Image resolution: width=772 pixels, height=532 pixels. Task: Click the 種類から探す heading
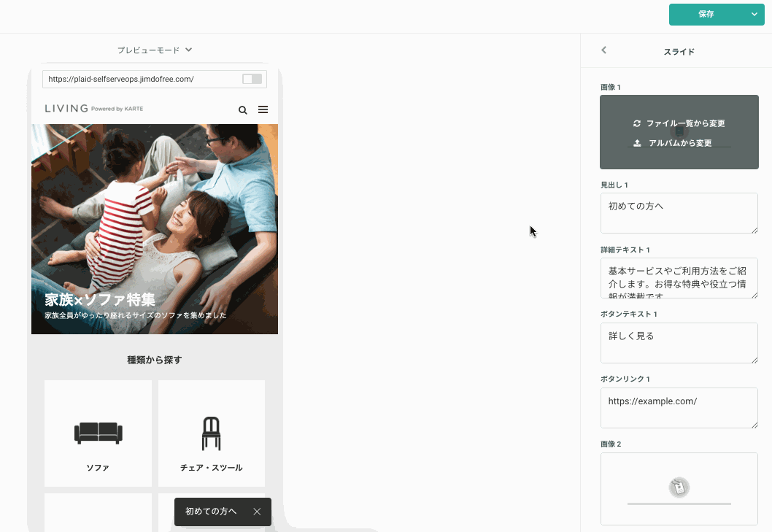[155, 360]
